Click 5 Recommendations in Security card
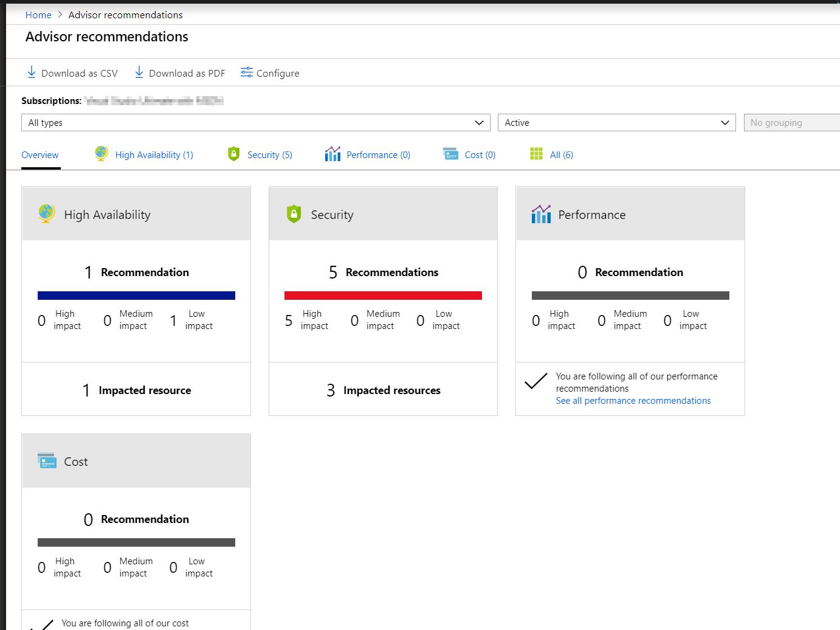Screen dimensions: 840x630 tap(383, 272)
